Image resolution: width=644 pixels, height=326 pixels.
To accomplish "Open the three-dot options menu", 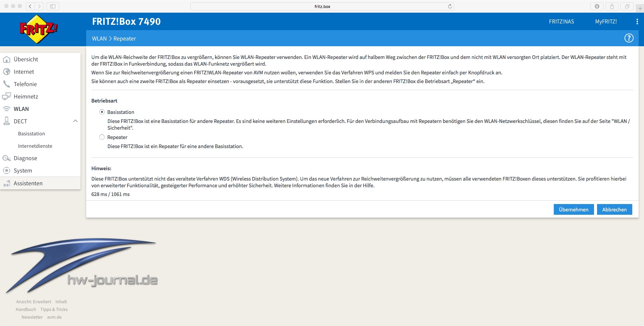I will tap(637, 21).
